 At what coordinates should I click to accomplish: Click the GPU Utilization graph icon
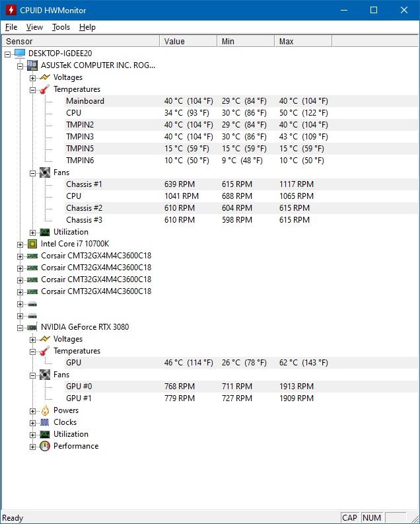pos(45,434)
